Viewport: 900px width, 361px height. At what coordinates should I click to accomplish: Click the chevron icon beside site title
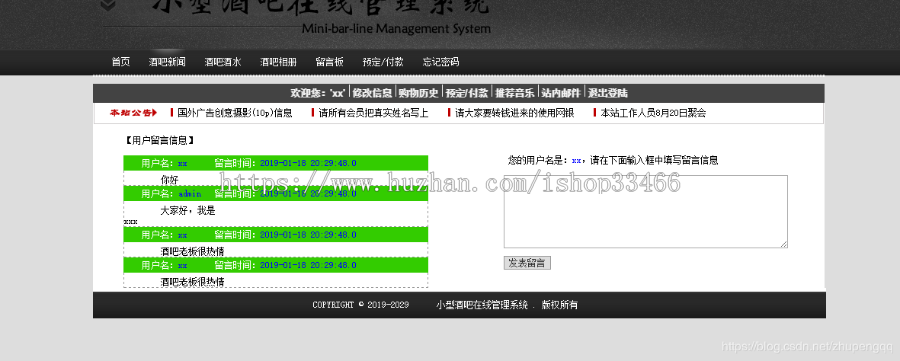(x=109, y=5)
